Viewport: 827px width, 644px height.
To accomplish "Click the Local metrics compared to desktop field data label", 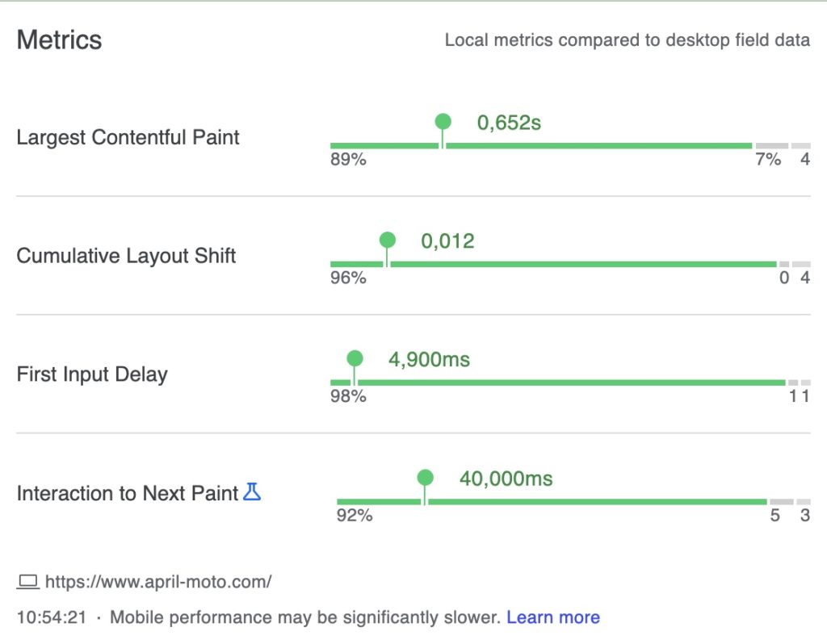I will pyautogui.click(x=626, y=40).
